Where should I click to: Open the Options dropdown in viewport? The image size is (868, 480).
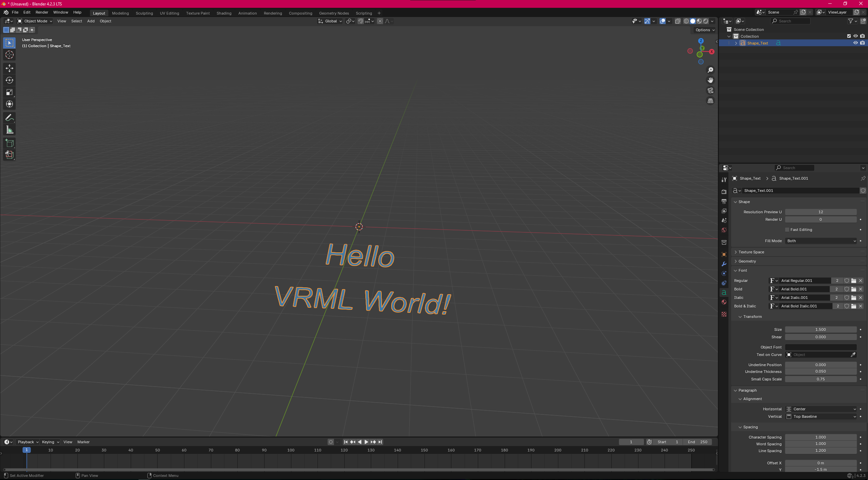pyautogui.click(x=705, y=30)
